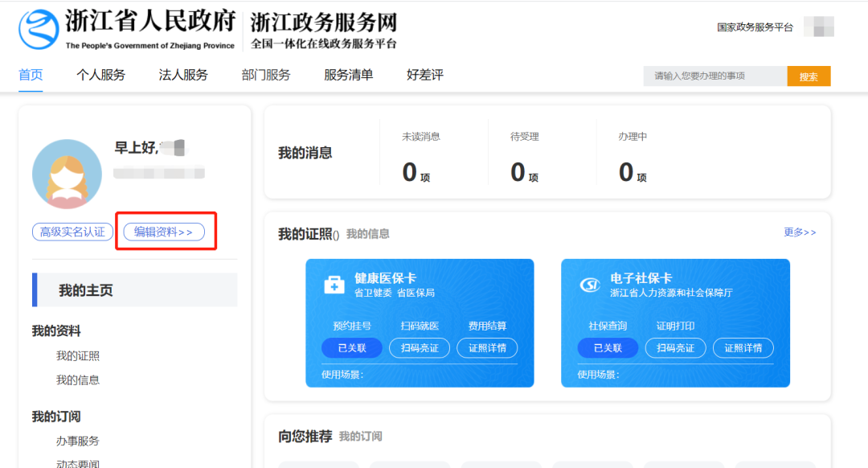Screen dimensions: 868x468
Task: Click the 高级实名认证 button
Action: 72,232
